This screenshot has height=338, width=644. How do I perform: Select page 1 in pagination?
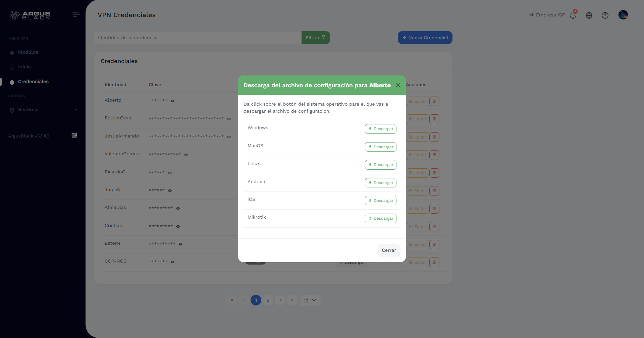click(256, 300)
